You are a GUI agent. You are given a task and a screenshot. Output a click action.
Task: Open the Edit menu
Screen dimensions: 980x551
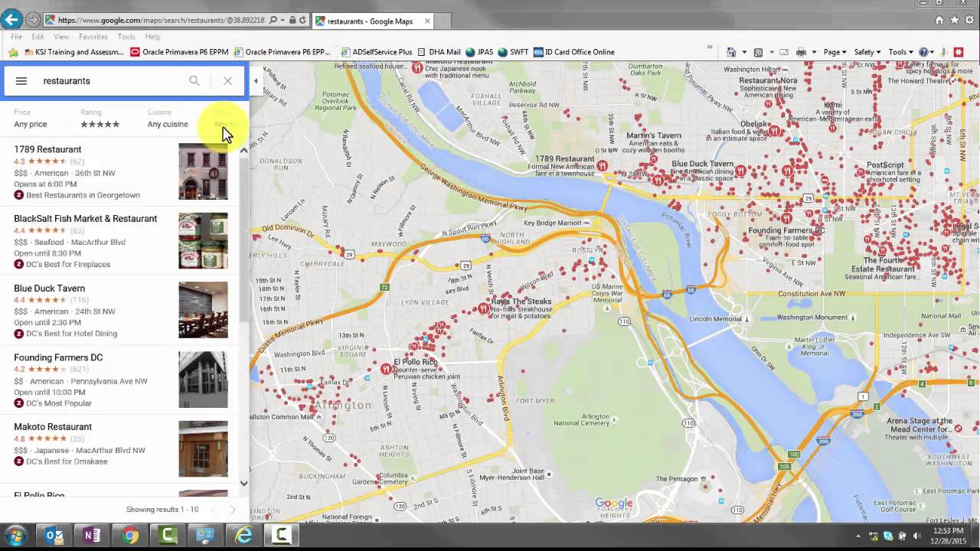tap(38, 37)
